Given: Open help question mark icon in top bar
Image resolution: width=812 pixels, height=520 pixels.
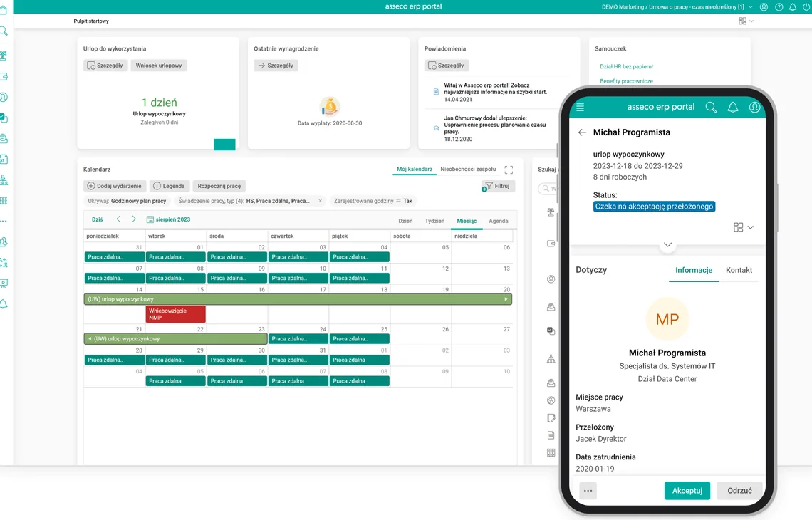Looking at the screenshot, I should (x=779, y=6).
